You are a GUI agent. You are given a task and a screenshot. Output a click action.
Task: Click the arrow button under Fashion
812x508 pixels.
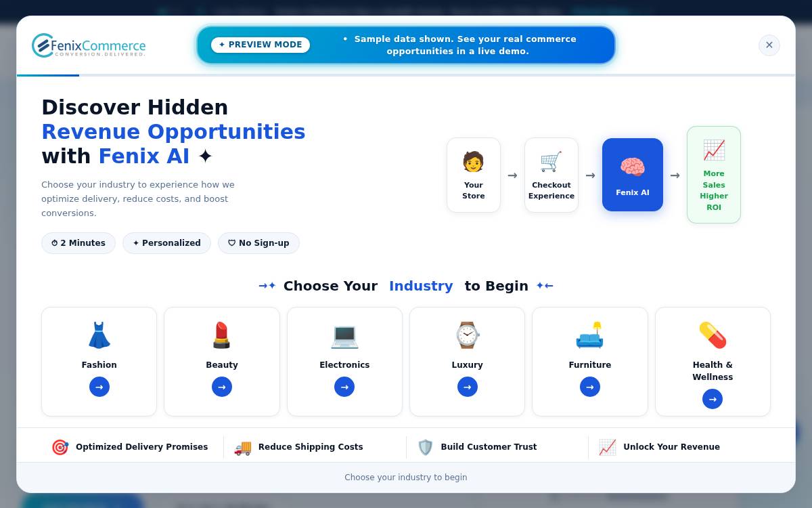99,387
